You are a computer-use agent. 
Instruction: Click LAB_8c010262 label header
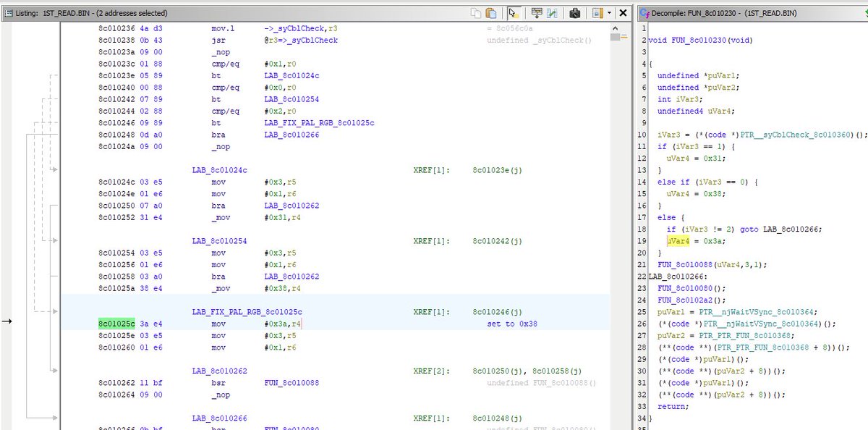(219, 371)
